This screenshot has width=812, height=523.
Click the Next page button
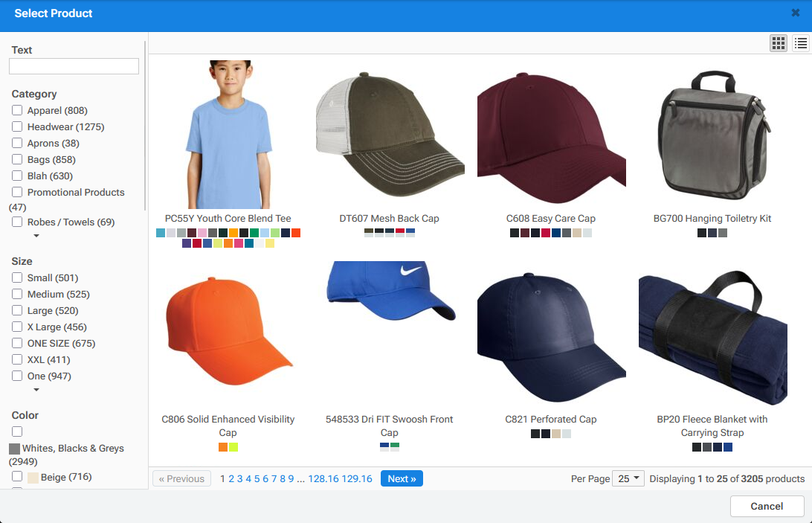point(402,478)
